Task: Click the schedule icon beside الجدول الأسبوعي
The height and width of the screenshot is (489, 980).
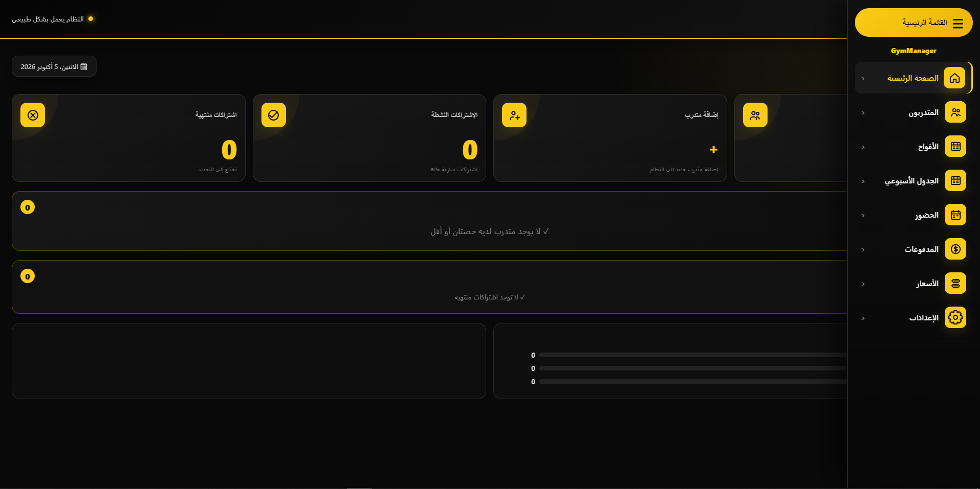Action: (x=955, y=181)
